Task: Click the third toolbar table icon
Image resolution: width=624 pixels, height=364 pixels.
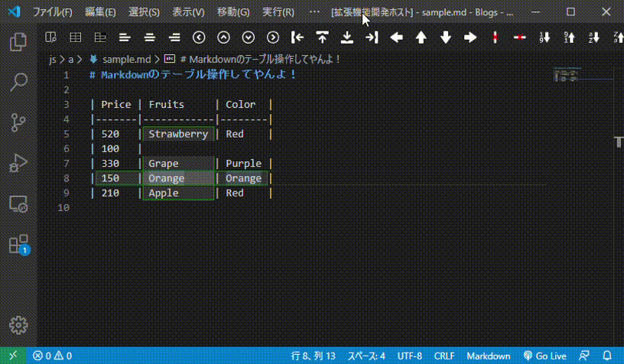Action: pyautogui.click(x=100, y=37)
